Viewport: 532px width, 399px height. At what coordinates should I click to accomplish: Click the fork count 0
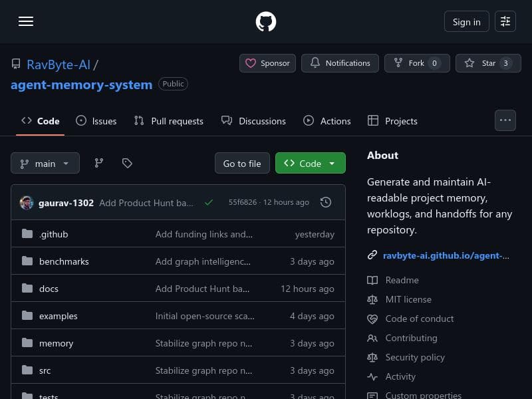click(x=434, y=63)
